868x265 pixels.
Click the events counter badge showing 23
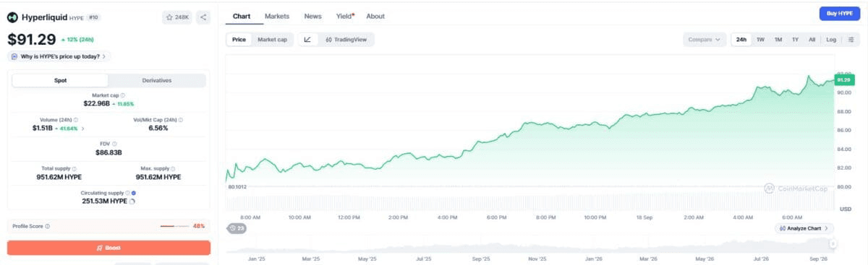coord(237,228)
